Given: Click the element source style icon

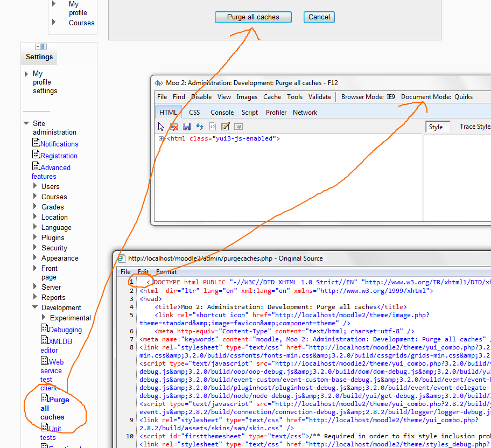Looking at the screenshot, I should 213,127.
